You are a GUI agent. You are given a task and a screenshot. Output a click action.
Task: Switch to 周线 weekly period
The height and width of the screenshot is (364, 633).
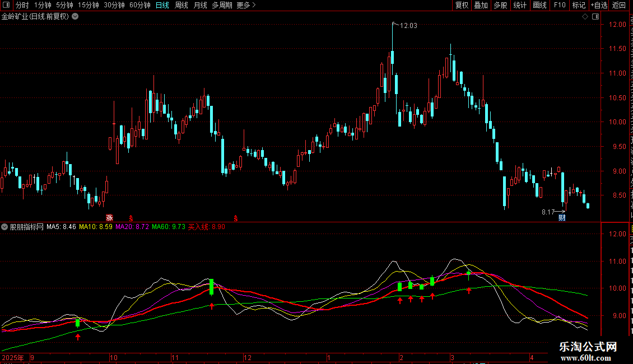pos(181,5)
